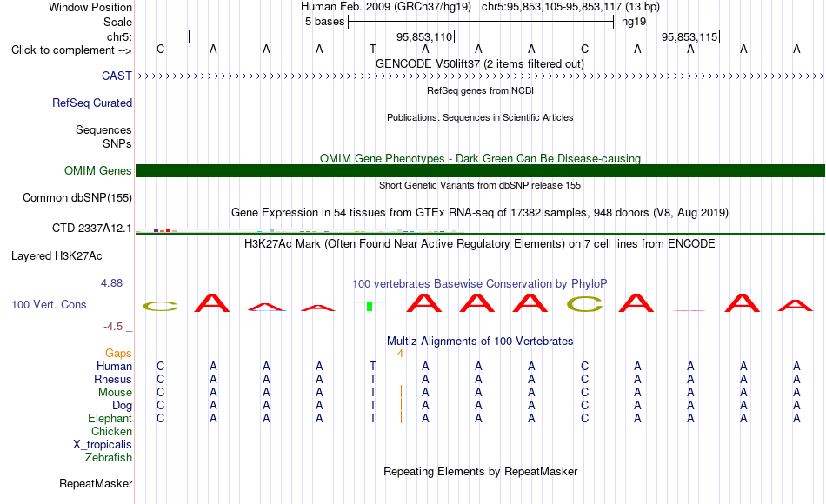Image resolution: width=826 pixels, height=504 pixels.
Task: Select the X_tropicalis row label
Action: point(103,445)
